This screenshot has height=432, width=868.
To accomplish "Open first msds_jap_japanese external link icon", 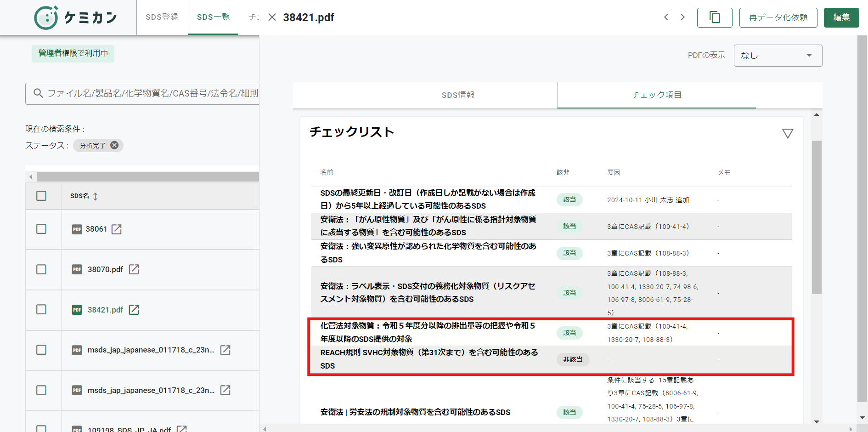I will [x=225, y=350].
